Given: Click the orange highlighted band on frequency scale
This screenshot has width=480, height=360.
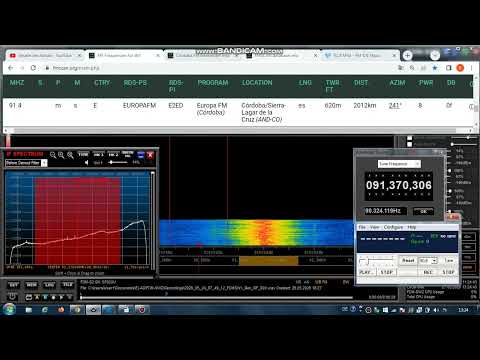Looking at the screenshot, I should 268,260.
